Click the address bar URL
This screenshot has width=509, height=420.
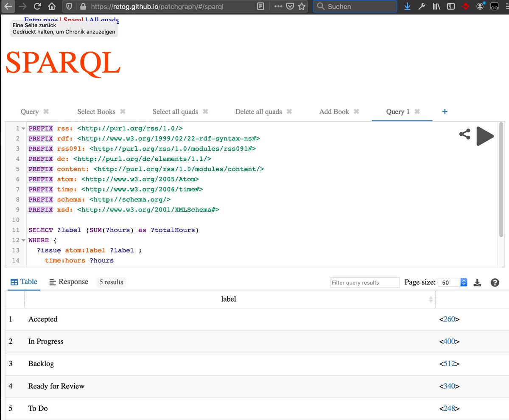tap(157, 6)
